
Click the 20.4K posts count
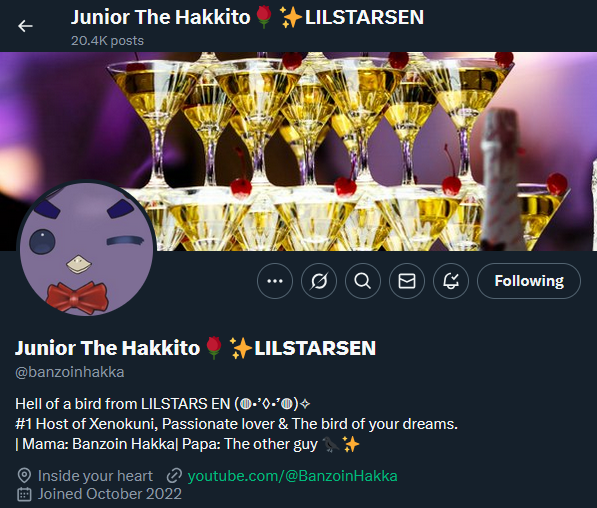107,41
